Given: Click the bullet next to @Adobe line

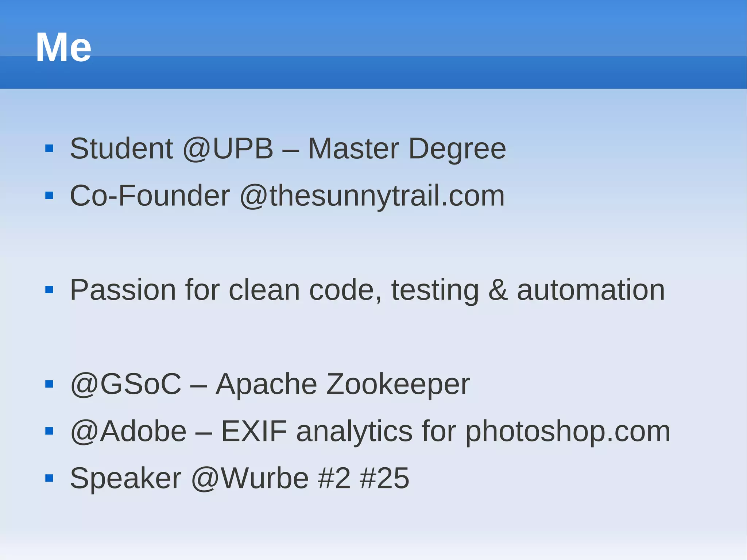Looking at the screenshot, I should click(49, 431).
